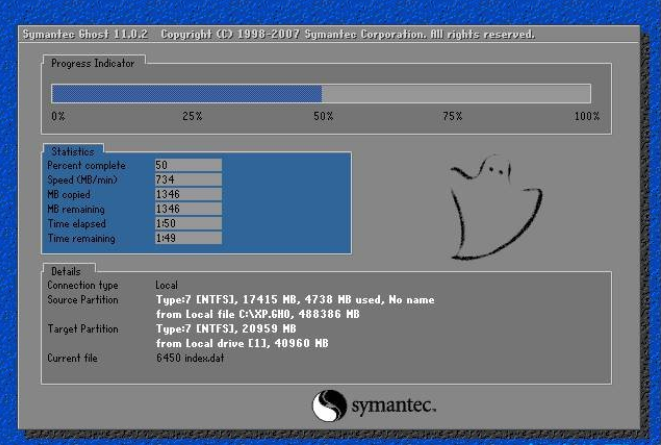Click the Speed (MB/min) label
Screen dimensions: 661x445
pos(82,180)
